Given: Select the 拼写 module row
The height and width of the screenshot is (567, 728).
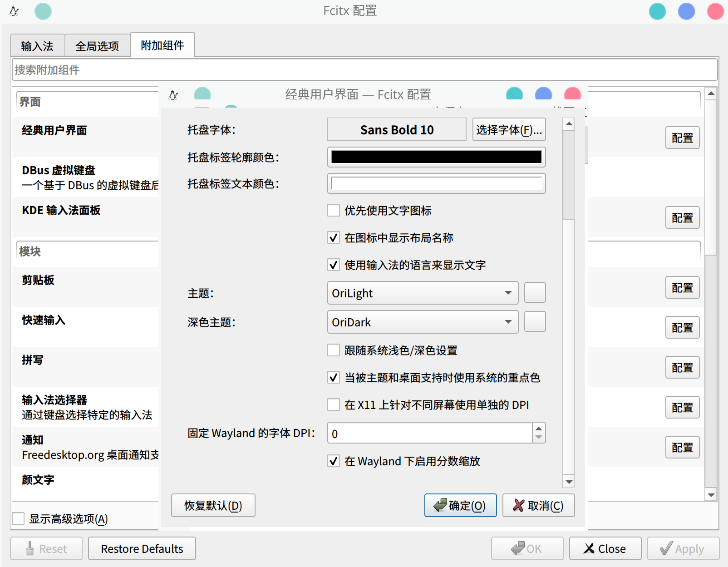Looking at the screenshot, I should pos(86,367).
